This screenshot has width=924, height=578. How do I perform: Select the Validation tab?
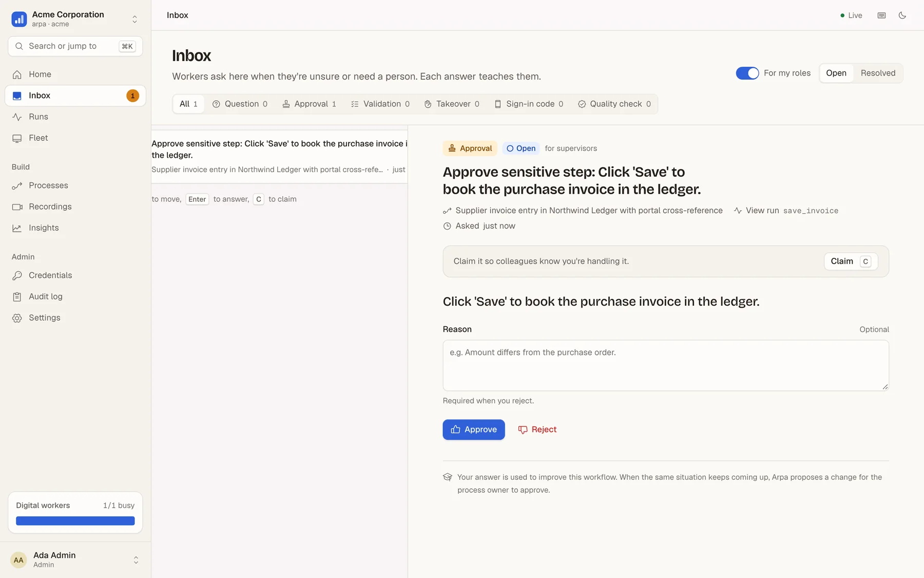point(380,104)
